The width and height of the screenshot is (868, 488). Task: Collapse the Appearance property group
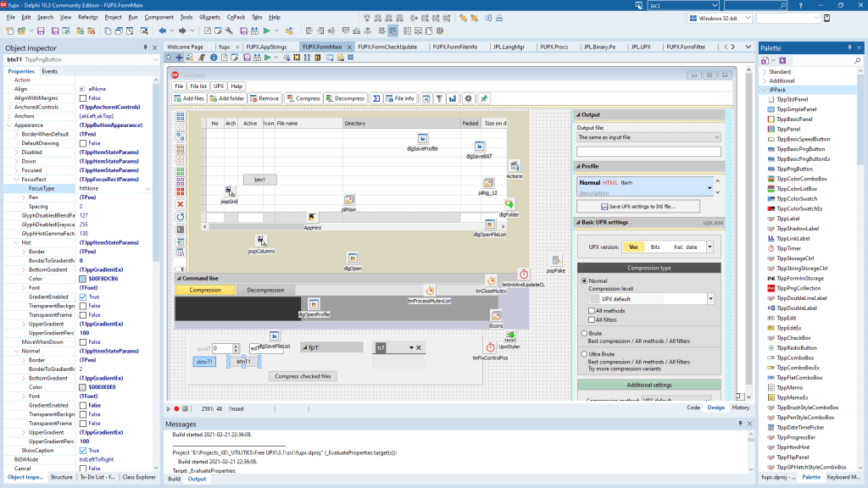tap(8, 125)
